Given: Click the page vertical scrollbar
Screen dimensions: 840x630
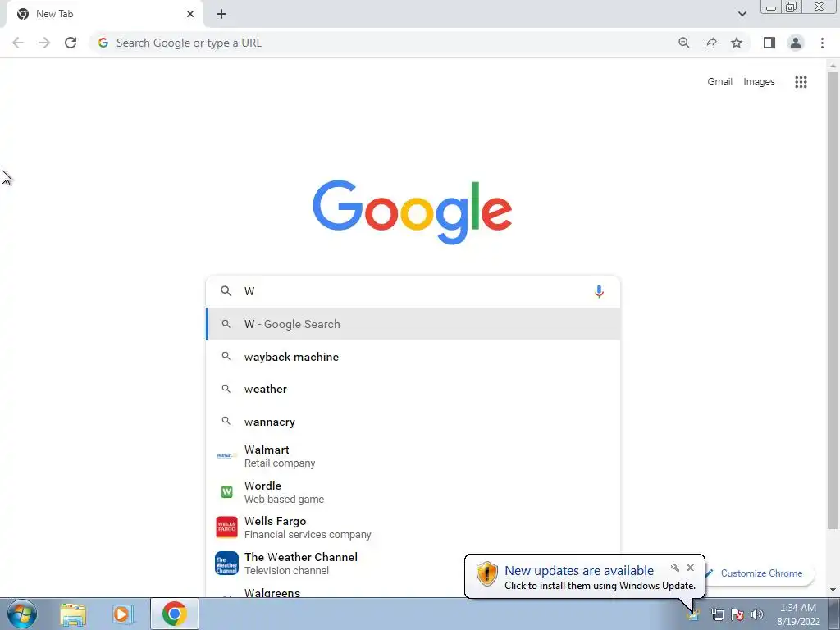Looking at the screenshot, I should 833,300.
